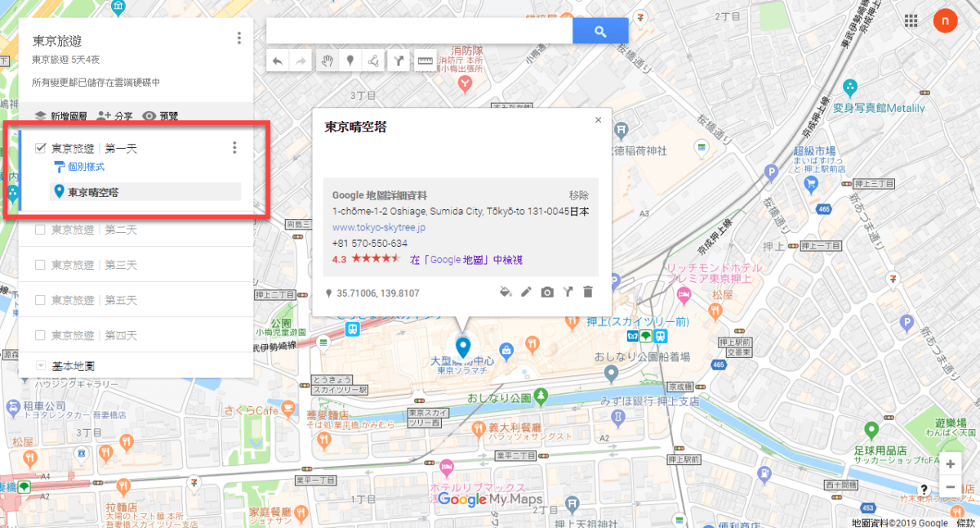Open www.tokyo-skytree.jp website link

point(379,227)
